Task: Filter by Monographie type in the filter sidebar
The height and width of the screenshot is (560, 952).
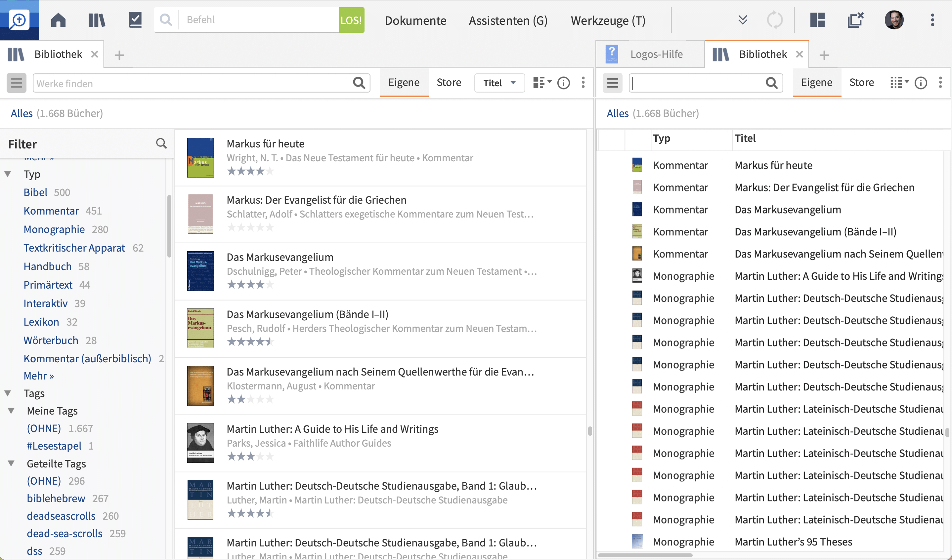Action: pos(54,229)
